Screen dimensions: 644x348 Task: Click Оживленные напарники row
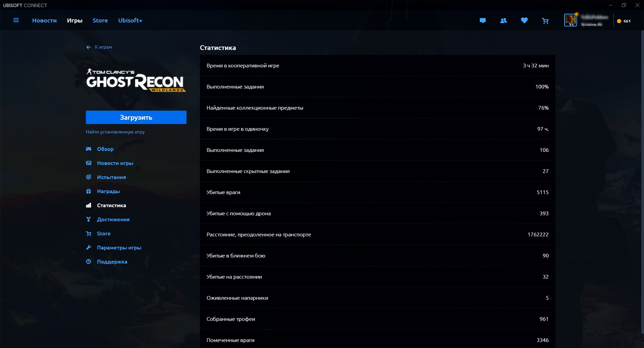pyautogui.click(x=377, y=298)
